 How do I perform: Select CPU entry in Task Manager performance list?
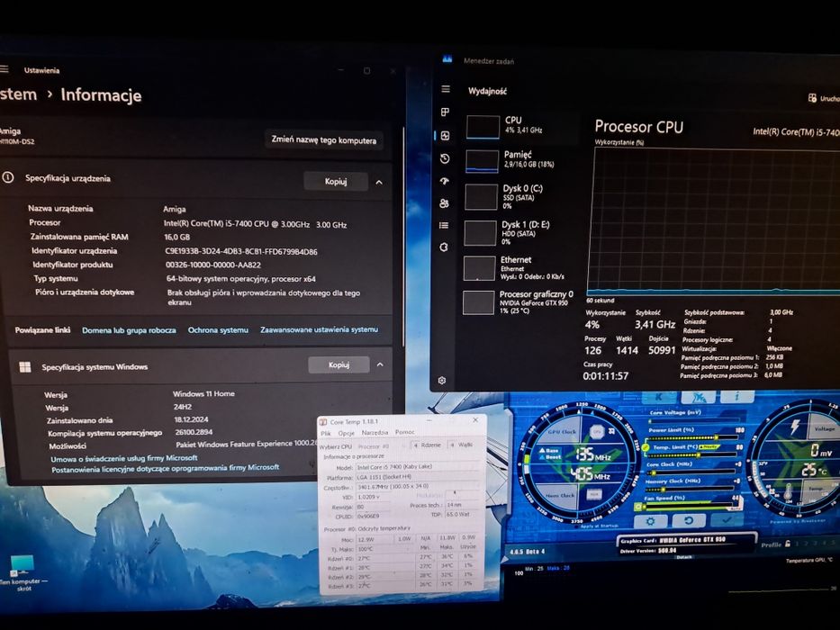(x=520, y=126)
